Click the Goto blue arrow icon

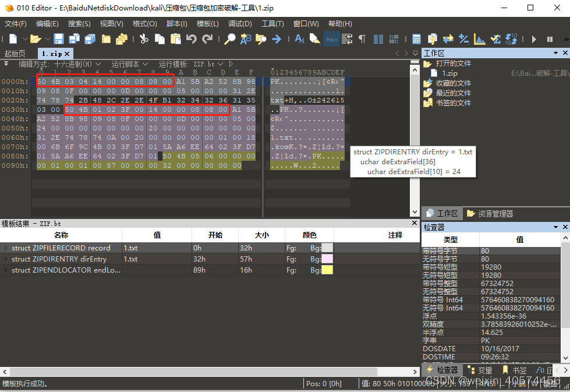(x=277, y=39)
